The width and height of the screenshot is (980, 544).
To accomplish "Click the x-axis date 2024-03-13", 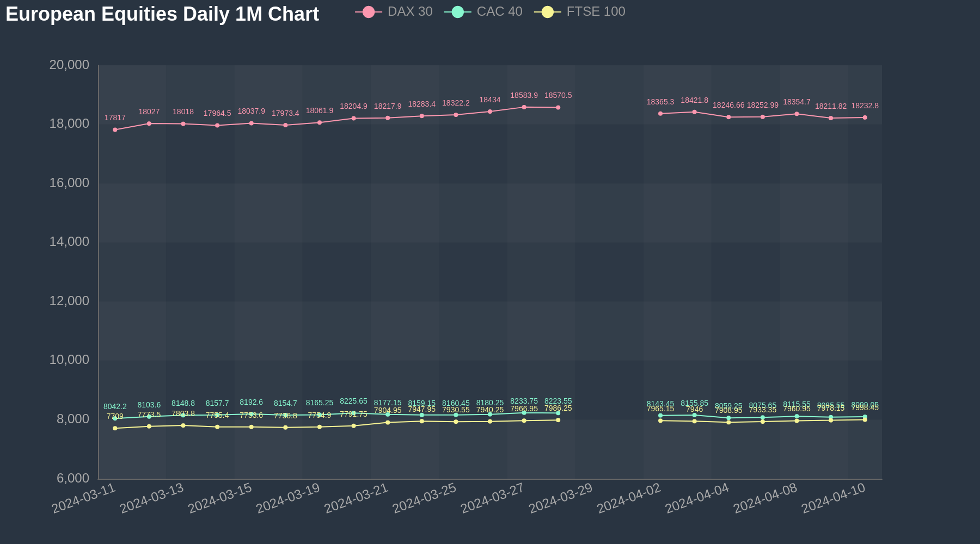I will pyautogui.click(x=152, y=498).
